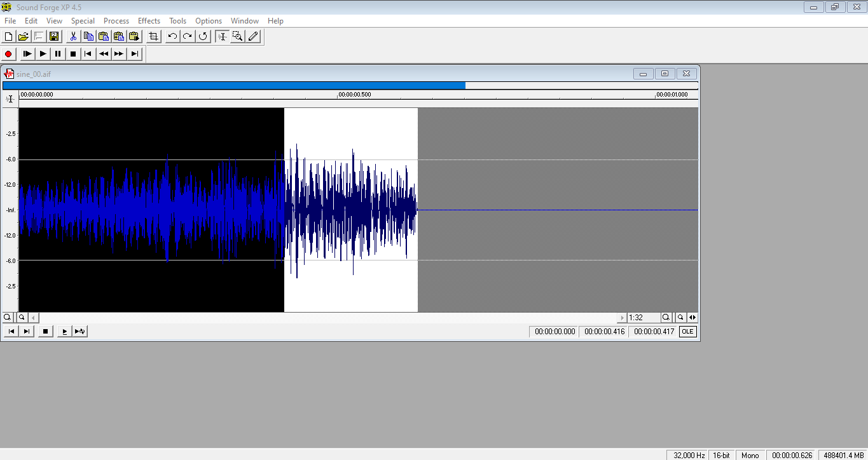
Task: Open the Window menu
Action: pos(245,21)
